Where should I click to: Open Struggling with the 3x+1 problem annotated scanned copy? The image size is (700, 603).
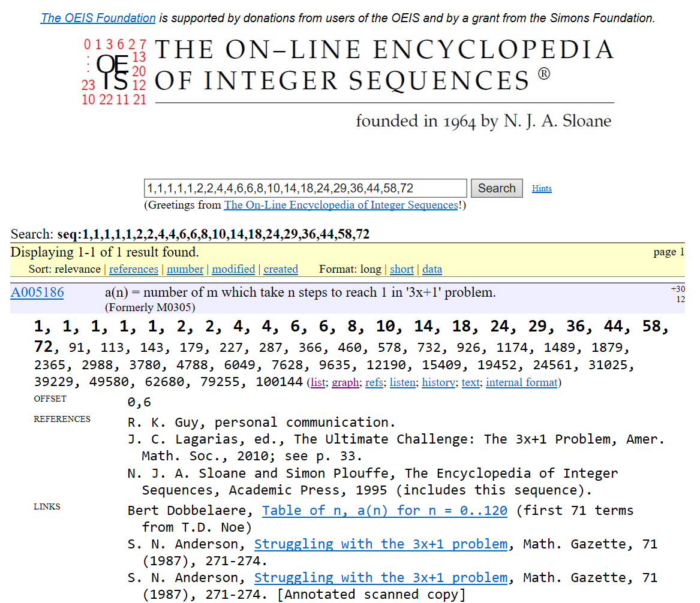click(x=381, y=577)
